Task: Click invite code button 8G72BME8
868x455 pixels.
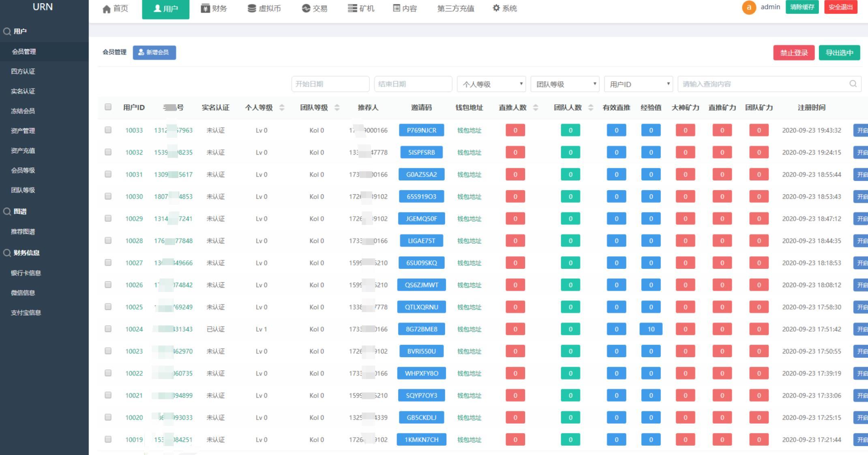Action: pos(422,329)
